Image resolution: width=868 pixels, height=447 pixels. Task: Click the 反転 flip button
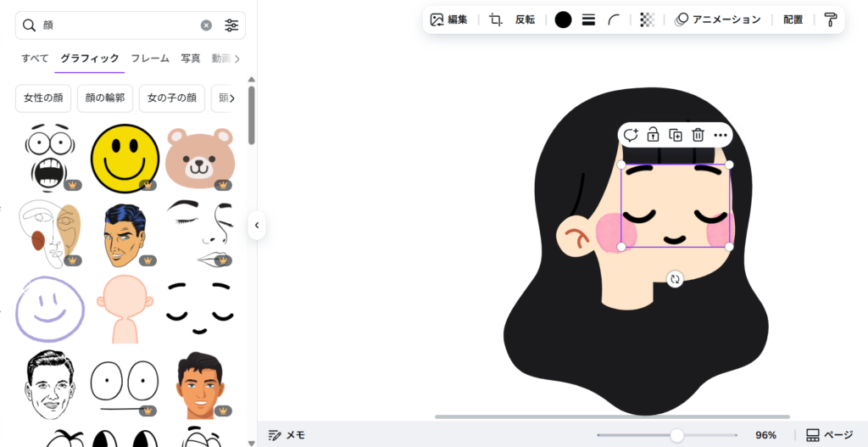click(526, 20)
